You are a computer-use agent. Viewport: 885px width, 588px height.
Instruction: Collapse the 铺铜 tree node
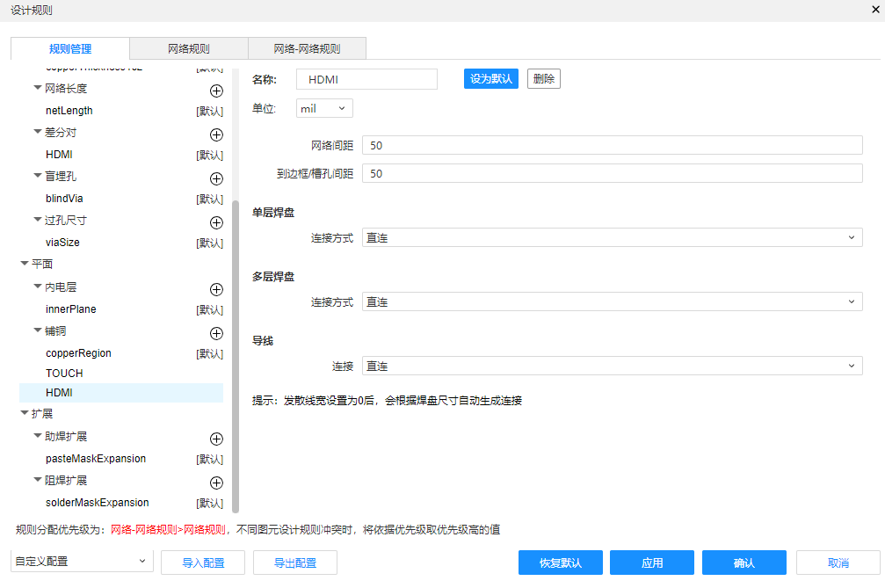coord(38,330)
